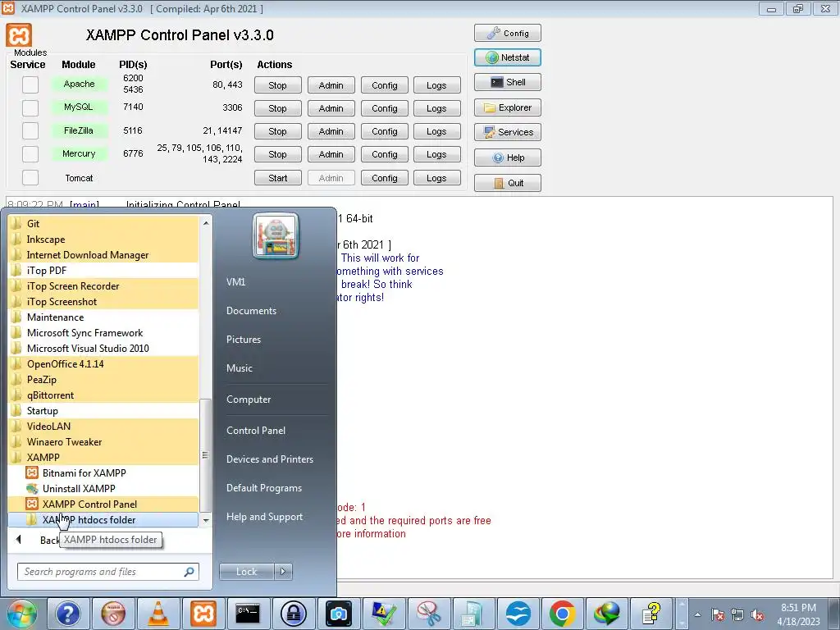Image resolution: width=840 pixels, height=630 pixels.
Task: Expand the qBittorrent folder
Action: click(x=103, y=395)
